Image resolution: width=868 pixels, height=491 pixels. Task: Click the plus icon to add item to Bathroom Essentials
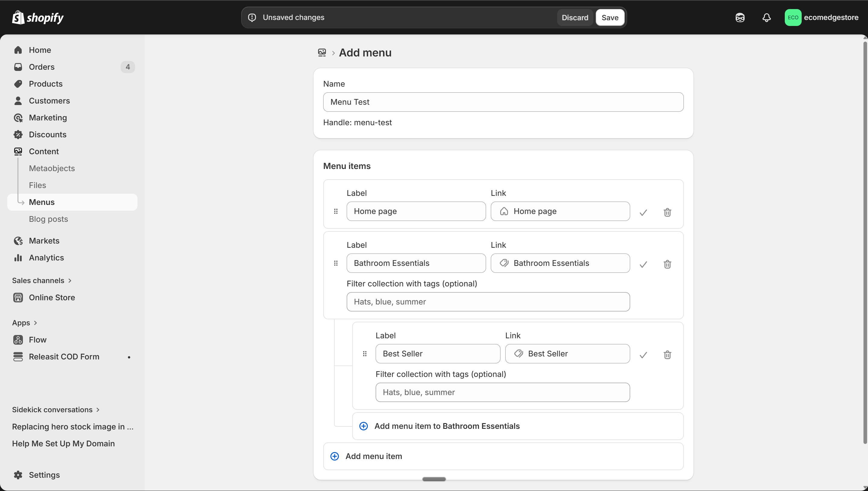click(x=364, y=426)
